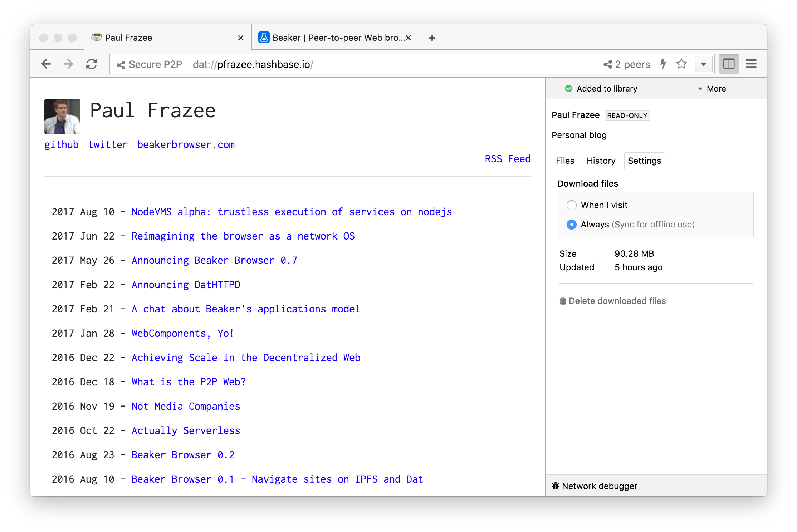The height and width of the screenshot is (532, 797).
Task: Reload the current page
Action: pyautogui.click(x=92, y=64)
